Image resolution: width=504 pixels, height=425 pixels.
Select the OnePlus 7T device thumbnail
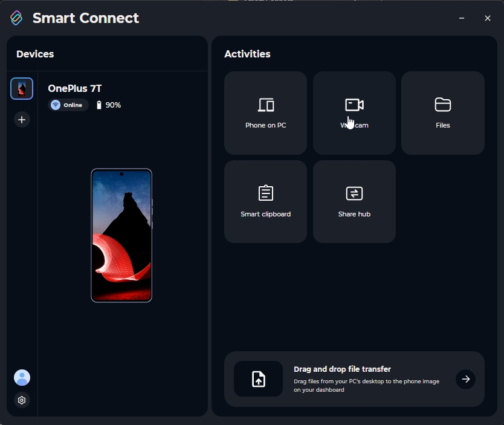[x=22, y=88]
